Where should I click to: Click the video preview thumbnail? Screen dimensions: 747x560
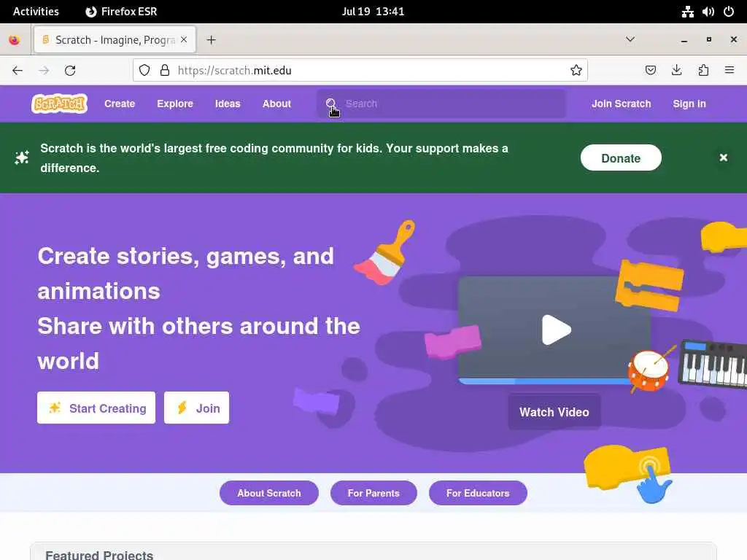pos(554,330)
